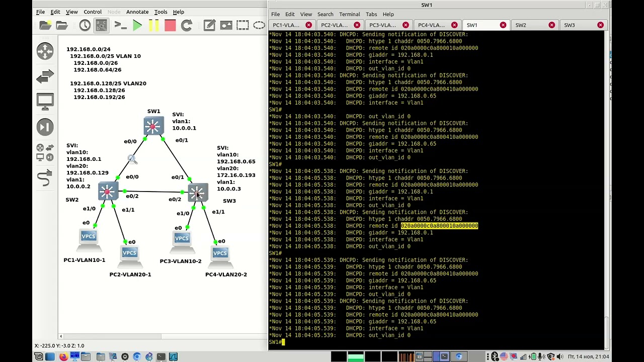Toggle show/hide interface labels icon
644x362 pixels.
click(x=101, y=25)
